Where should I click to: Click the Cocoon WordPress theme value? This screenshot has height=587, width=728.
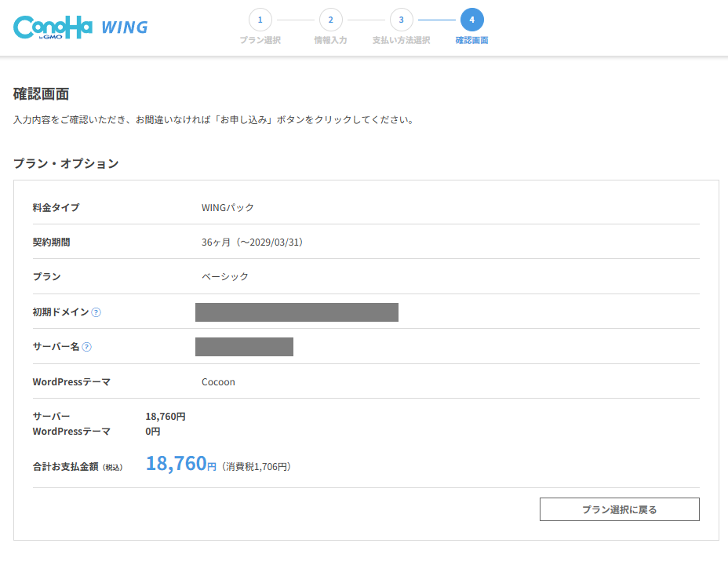218,382
